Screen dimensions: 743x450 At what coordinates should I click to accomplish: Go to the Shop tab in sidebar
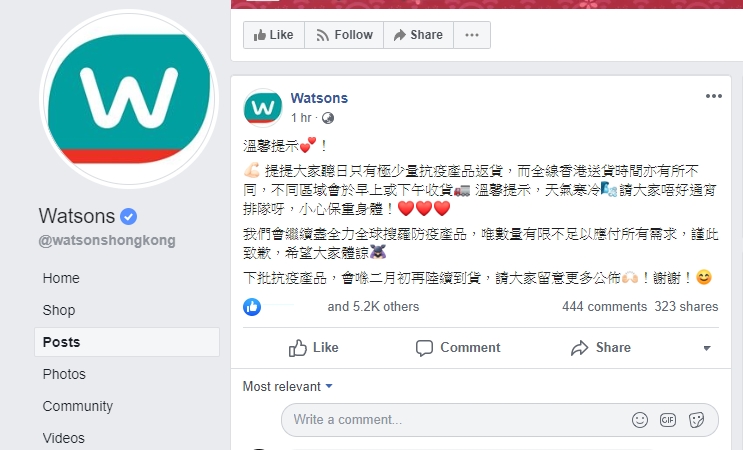(59, 310)
